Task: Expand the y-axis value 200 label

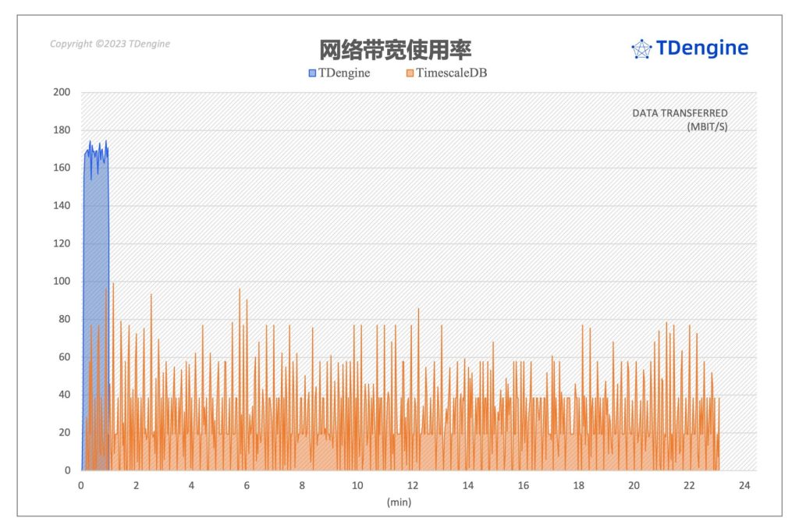Action: point(61,91)
